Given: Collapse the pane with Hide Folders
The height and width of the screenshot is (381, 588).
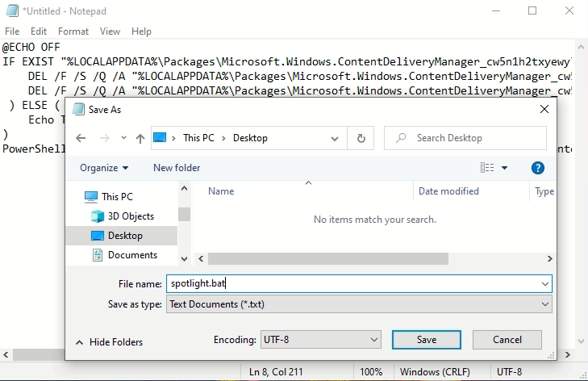Looking at the screenshot, I should coord(109,342).
